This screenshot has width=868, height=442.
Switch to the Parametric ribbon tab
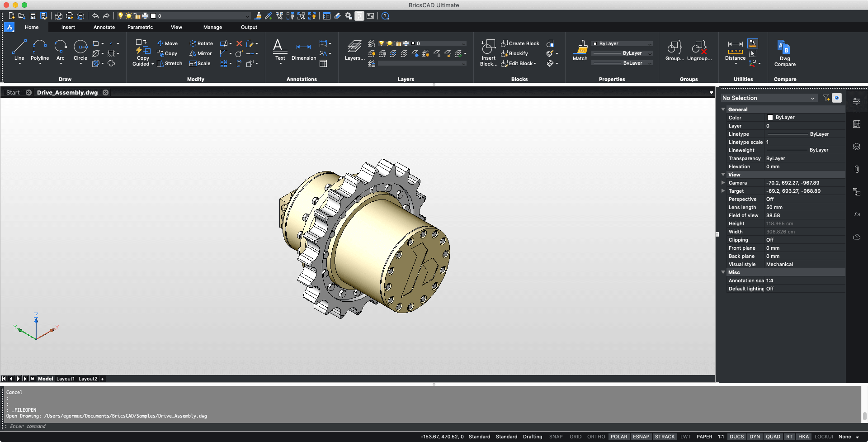[140, 27]
